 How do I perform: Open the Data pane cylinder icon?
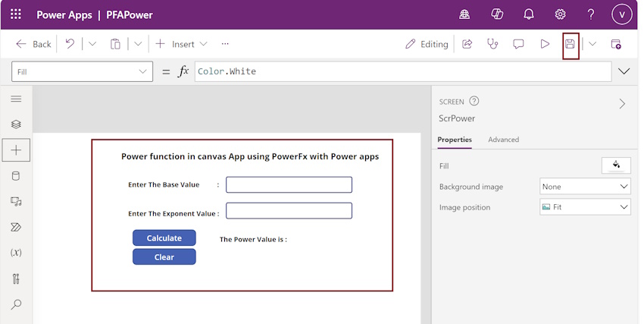[x=16, y=176]
